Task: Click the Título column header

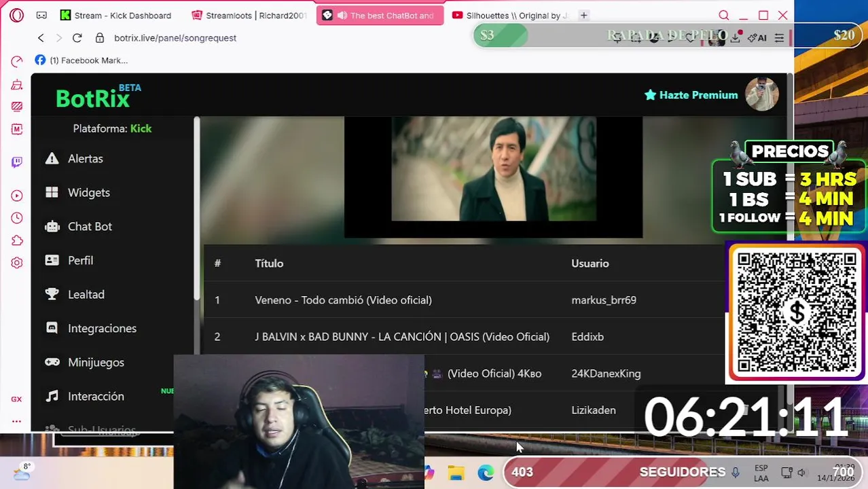Action: click(269, 264)
